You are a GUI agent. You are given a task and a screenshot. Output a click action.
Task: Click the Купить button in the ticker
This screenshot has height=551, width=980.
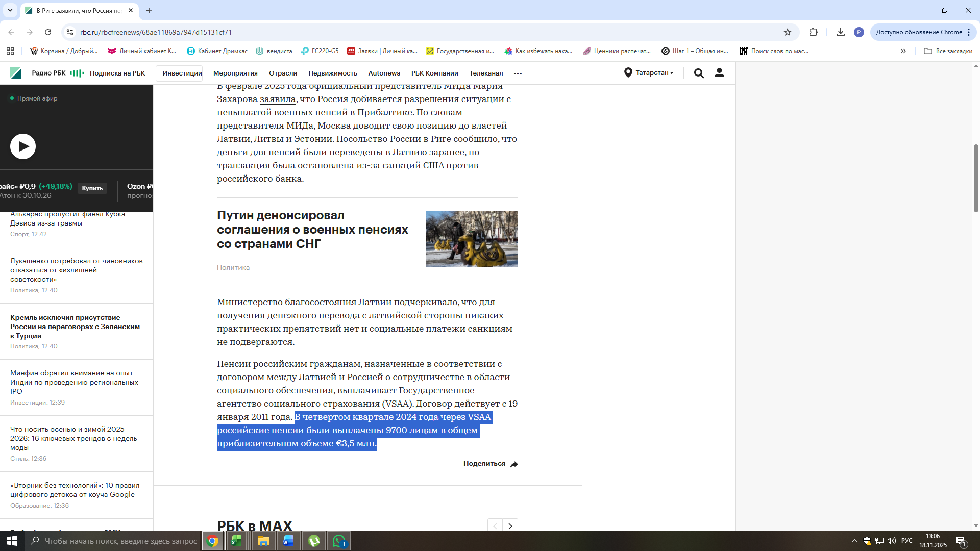92,188
